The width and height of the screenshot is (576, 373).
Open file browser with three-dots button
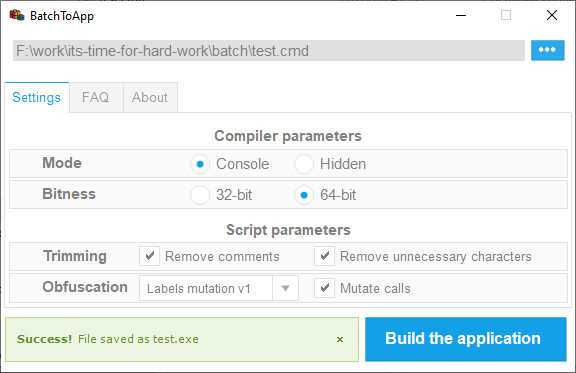(x=547, y=50)
